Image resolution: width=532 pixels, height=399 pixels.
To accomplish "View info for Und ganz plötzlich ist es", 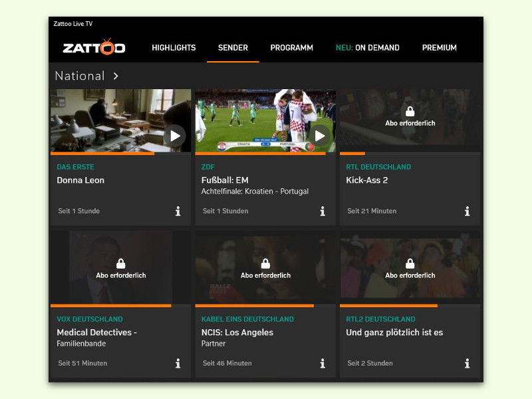I will tap(467, 363).
